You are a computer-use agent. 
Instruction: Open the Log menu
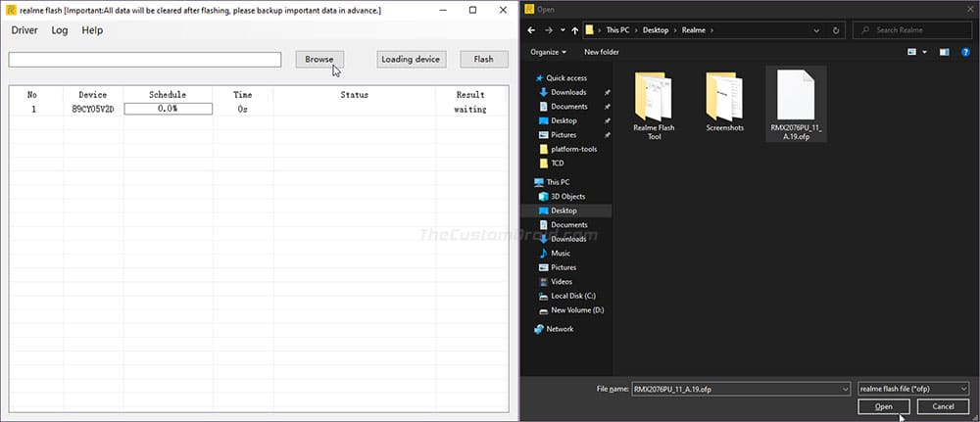point(60,30)
